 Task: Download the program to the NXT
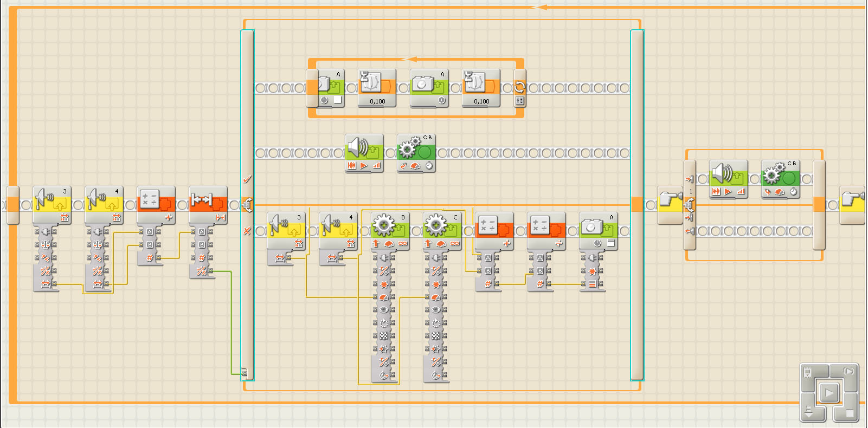click(x=809, y=412)
